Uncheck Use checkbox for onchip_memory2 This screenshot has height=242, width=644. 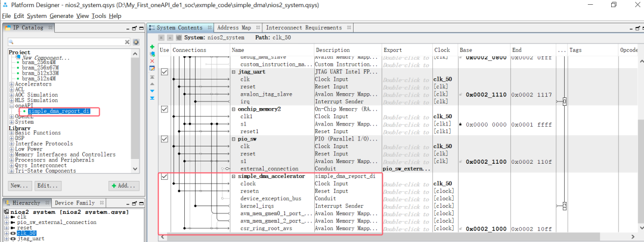[x=165, y=109]
